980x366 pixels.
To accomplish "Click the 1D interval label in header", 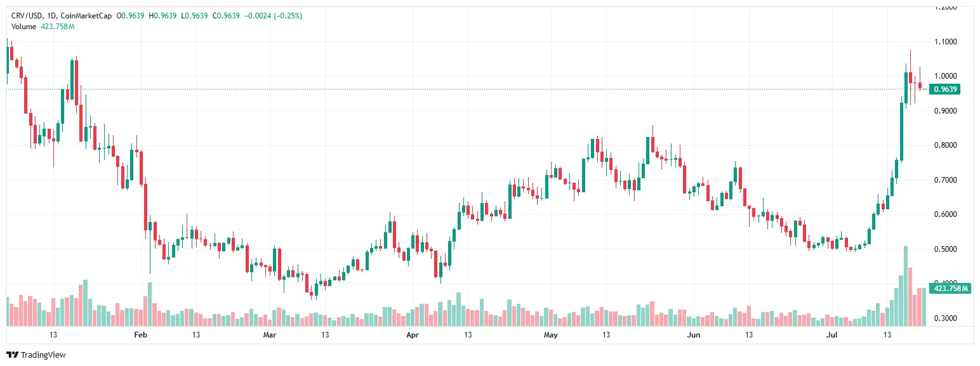I will click(52, 15).
